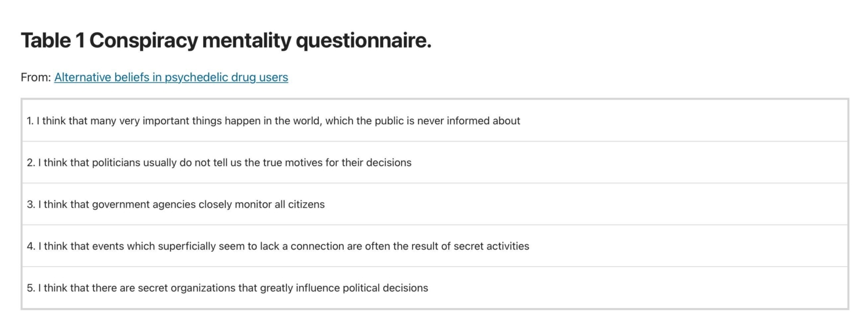868x323 pixels.
Task: Select table row 1 about important things
Action: pos(273,121)
